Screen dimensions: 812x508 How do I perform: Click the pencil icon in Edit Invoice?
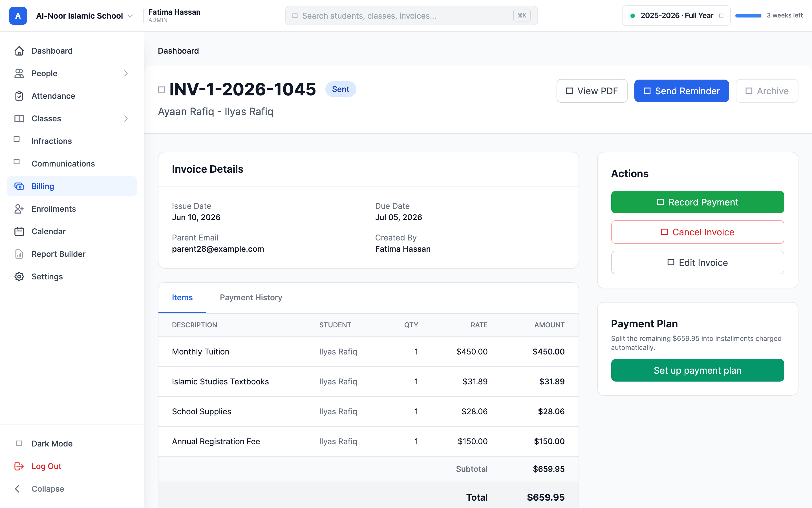point(670,262)
